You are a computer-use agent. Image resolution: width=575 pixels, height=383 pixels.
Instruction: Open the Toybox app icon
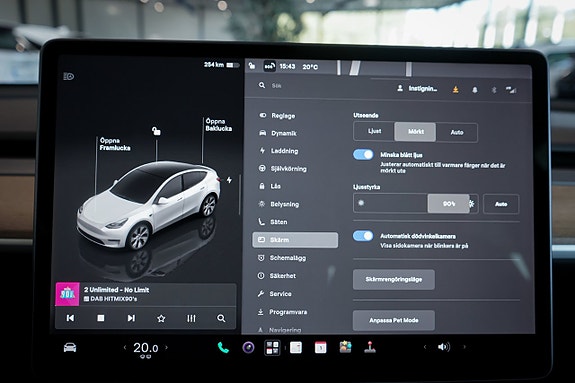click(345, 347)
